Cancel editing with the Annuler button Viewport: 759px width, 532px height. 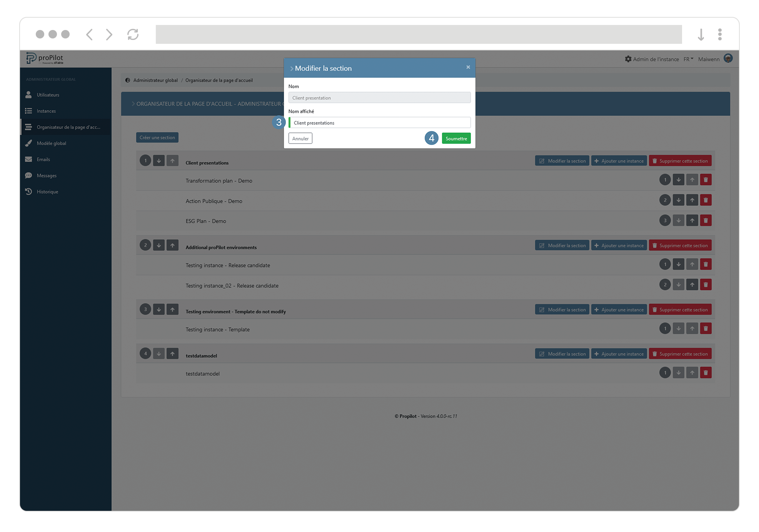[x=300, y=138]
